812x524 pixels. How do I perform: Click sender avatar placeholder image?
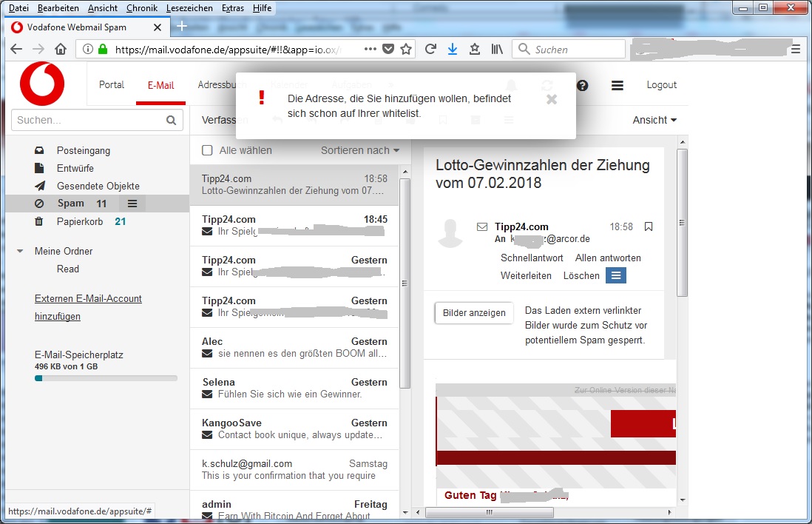[x=450, y=233]
